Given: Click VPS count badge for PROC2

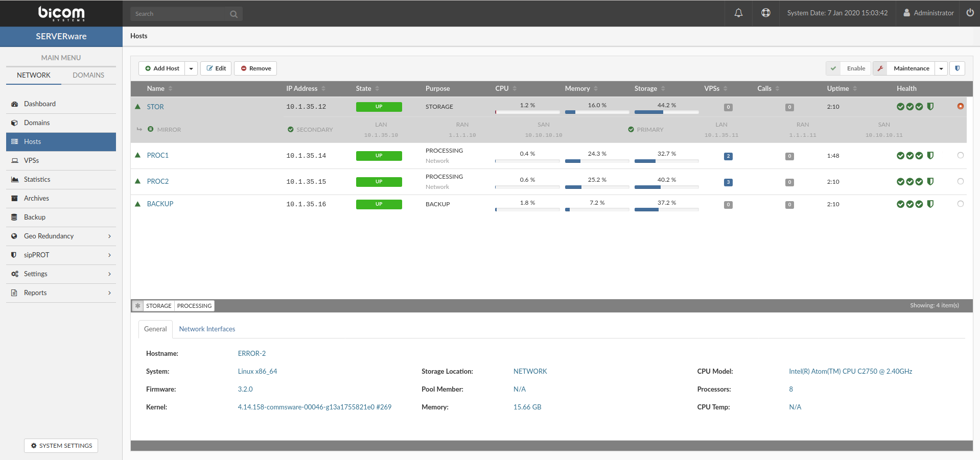Looking at the screenshot, I should (728, 182).
